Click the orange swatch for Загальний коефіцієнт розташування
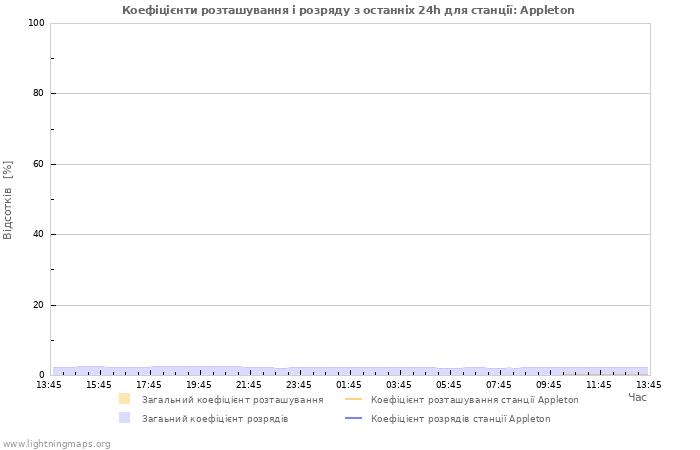Screen dimensions: 700x450 [124, 399]
